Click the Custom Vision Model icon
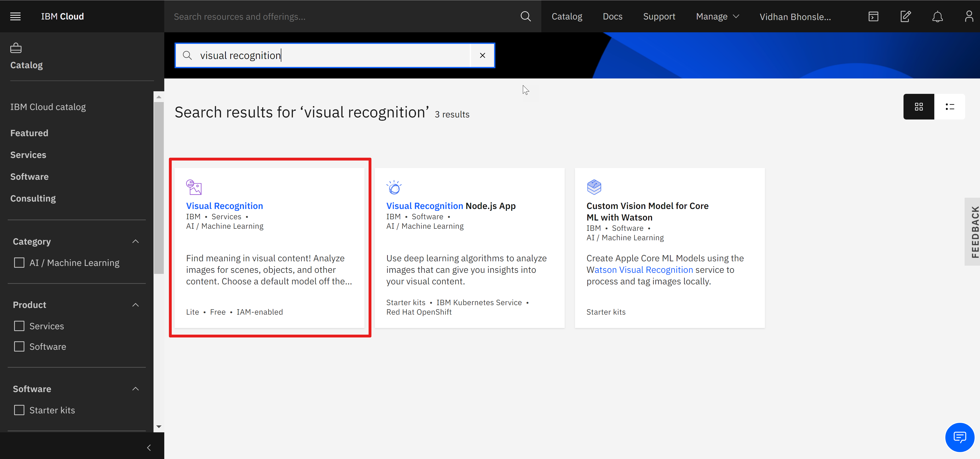This screenshot has height=459, width=980. click(594, 187)
